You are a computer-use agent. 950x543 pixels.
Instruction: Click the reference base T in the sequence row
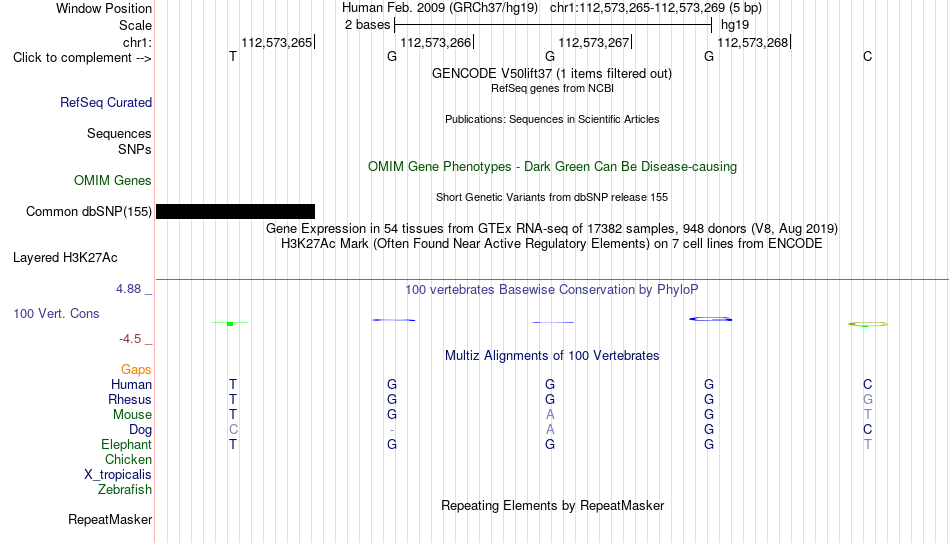click(233, 56)
